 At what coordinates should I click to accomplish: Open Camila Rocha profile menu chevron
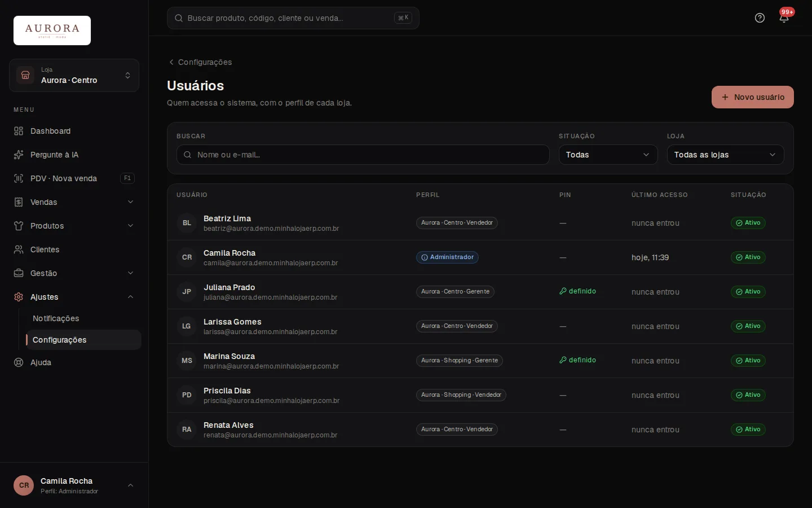click(130, 485)
